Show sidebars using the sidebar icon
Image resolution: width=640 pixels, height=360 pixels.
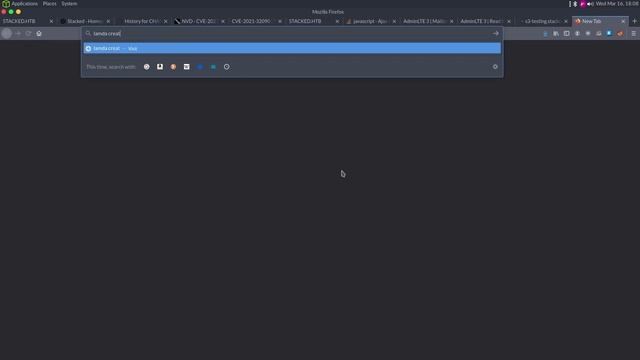567,33
